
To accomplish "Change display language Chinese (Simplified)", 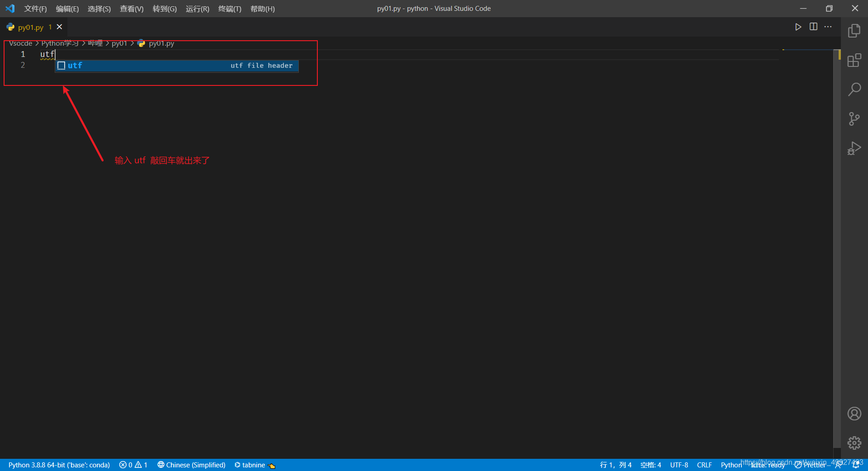I will [191, 465].
